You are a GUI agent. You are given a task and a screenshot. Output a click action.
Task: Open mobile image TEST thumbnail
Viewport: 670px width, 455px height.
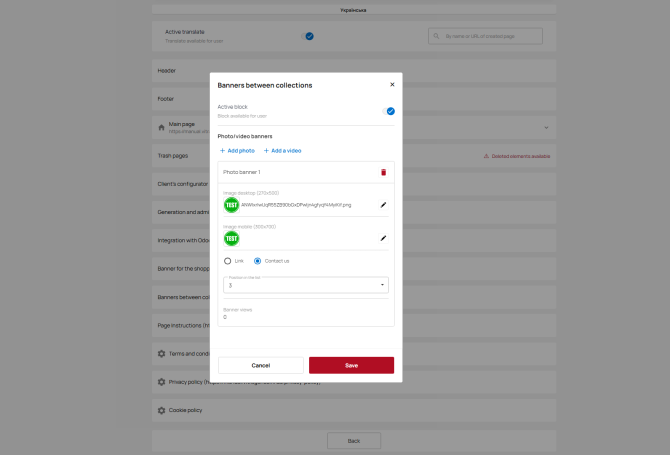click(x=231, y=238)
